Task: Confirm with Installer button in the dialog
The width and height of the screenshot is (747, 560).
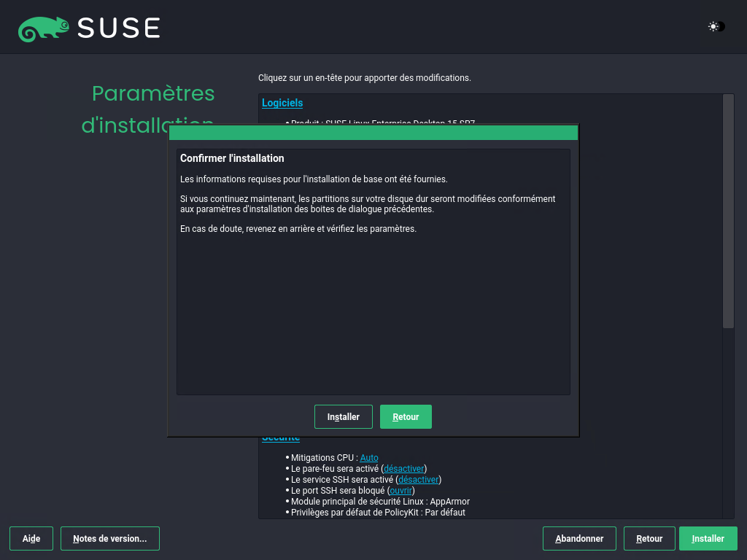Action: coord(343,417)
